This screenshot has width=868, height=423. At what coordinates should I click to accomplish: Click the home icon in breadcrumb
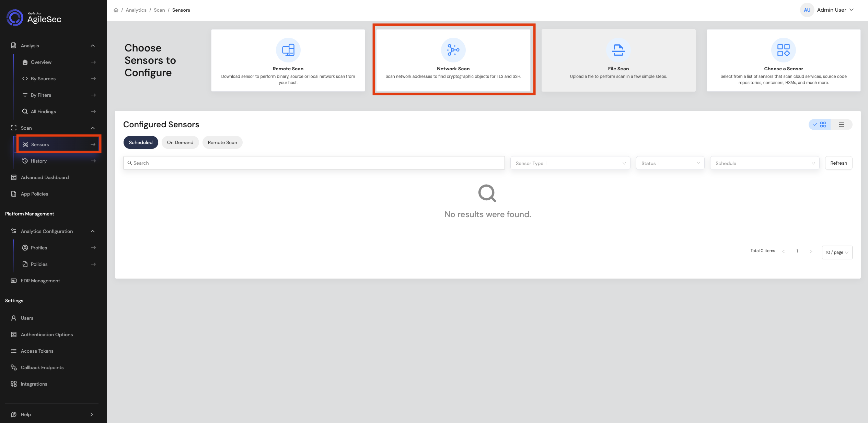(x=116, y=10)
